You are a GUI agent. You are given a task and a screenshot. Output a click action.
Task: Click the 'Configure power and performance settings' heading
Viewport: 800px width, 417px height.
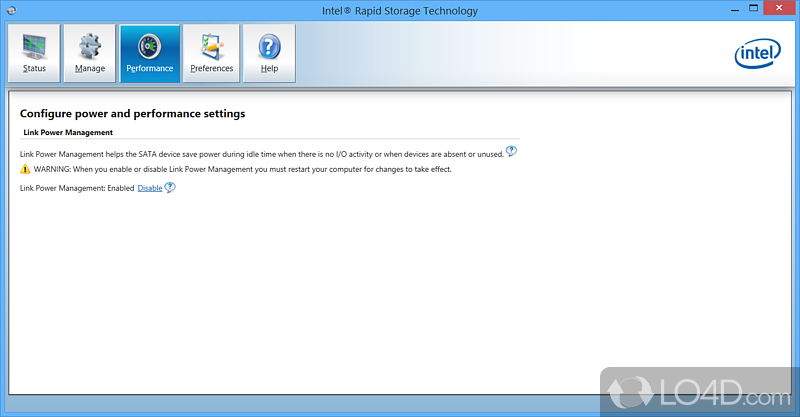pos(132,114)
